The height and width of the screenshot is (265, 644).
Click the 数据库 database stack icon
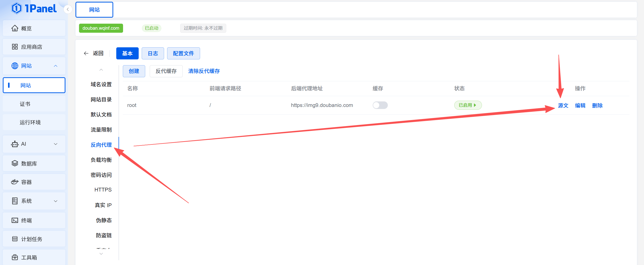15,163
